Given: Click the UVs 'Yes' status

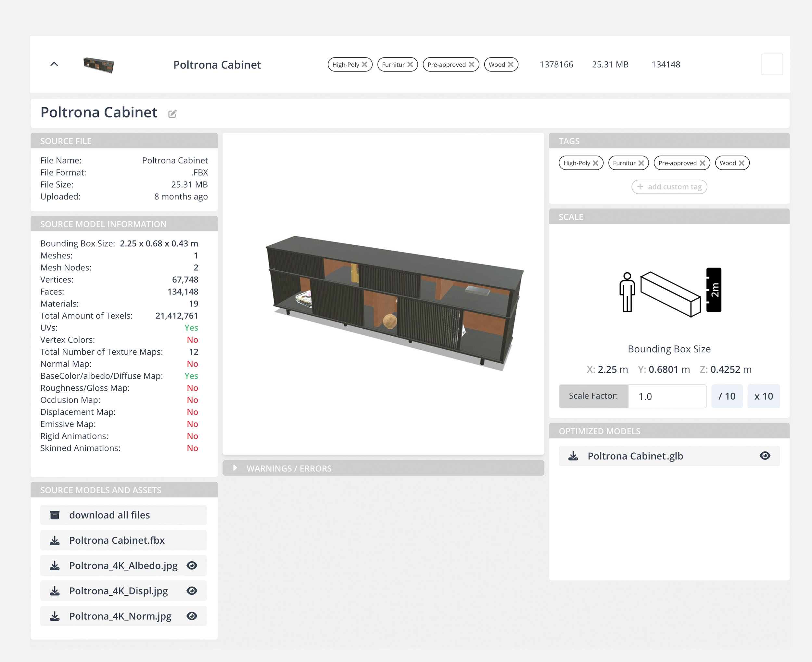Looking at the screenshot, I should coord(191,328).
